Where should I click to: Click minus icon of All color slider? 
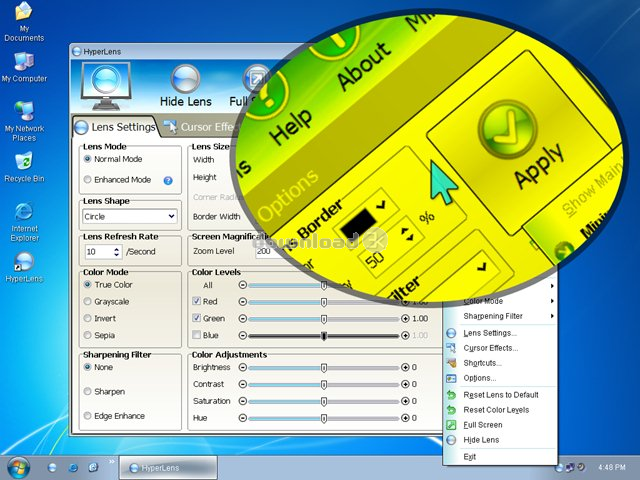click(x=242, y=285)
